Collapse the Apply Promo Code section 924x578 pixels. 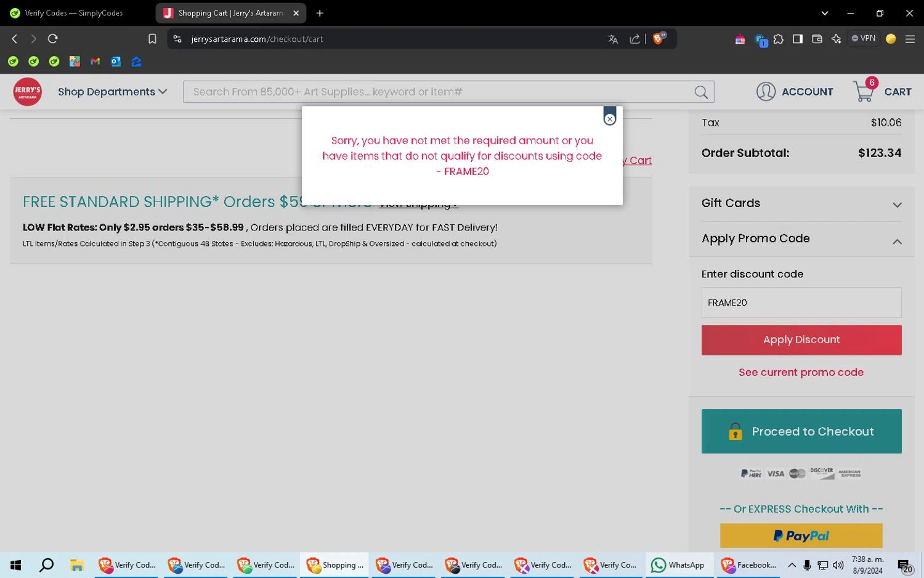(x=801, y=239)
